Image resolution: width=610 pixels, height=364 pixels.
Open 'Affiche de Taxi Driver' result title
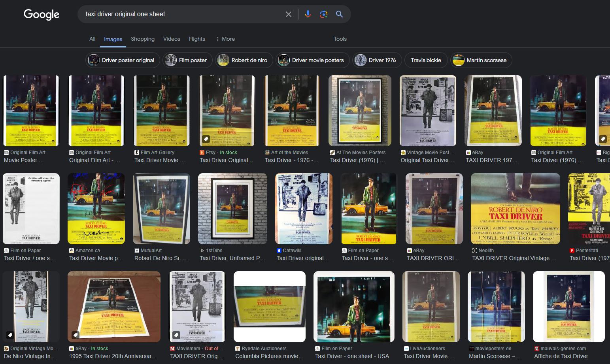click(561, 356)
